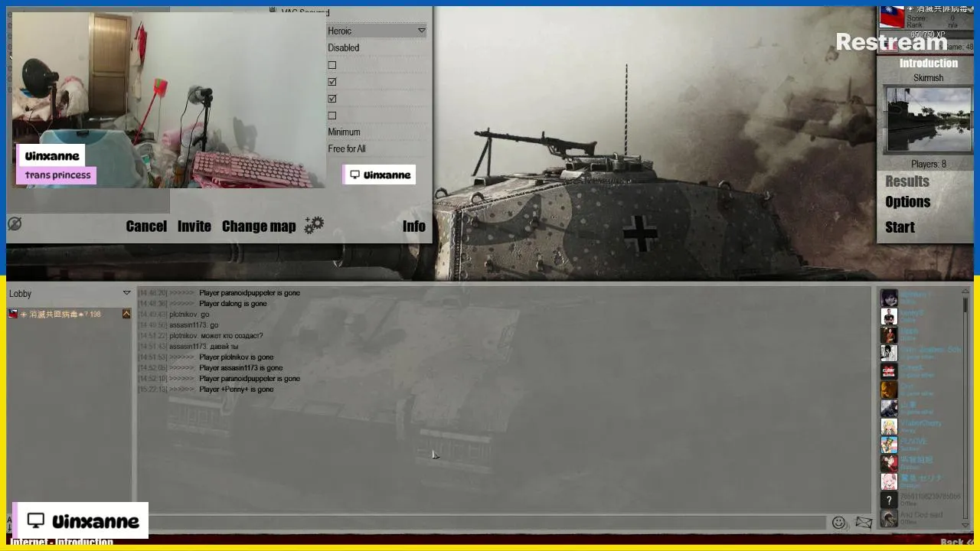
Task: Untick the upper of the two checked checkboxes
Action: (332, 82)
